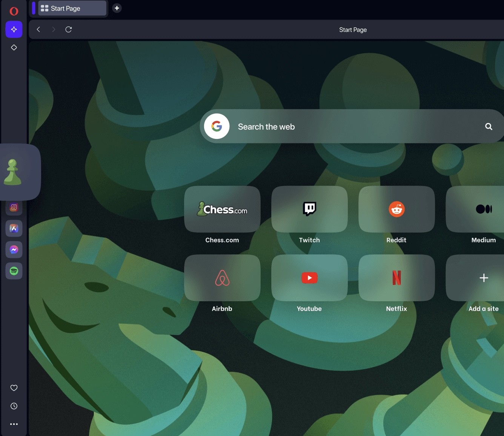Go back with the back arrow
Image resolution: width=504 pixels, height=436 pixels.
pos(38,29)
